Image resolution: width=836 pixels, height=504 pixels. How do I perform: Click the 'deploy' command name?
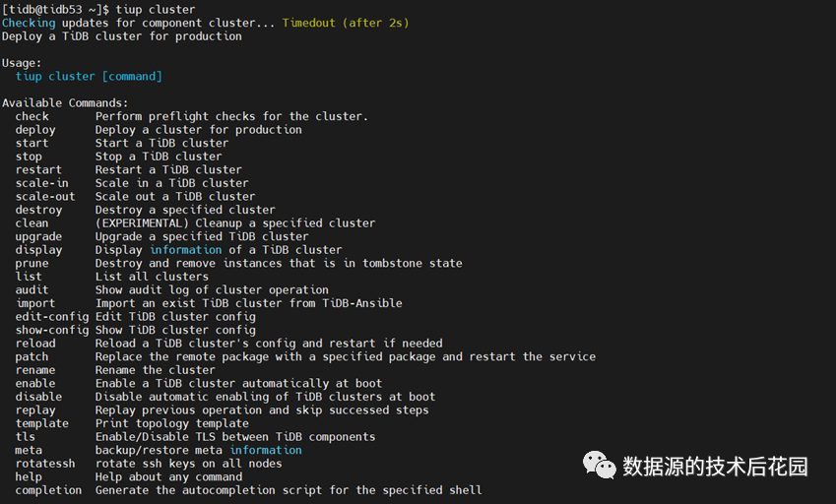[x=35, y=130]
